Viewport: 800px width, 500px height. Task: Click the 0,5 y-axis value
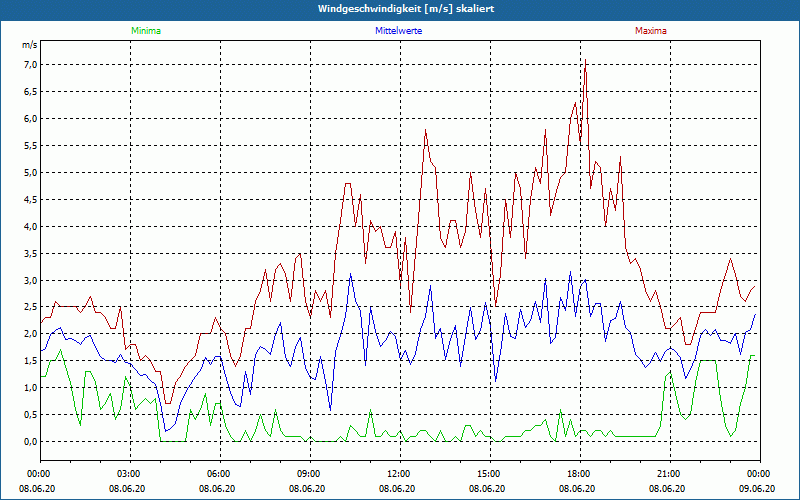coord(31,415)
